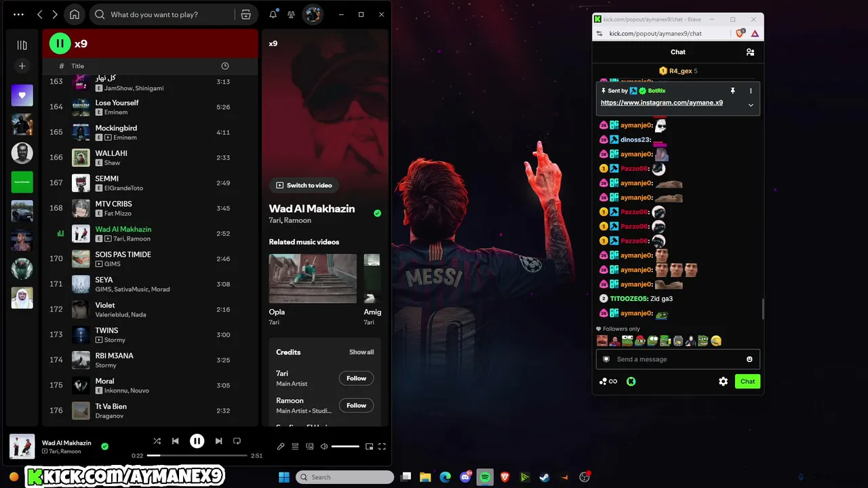Skip to next track
The image size is (868, 488).
tap(218, 441)
